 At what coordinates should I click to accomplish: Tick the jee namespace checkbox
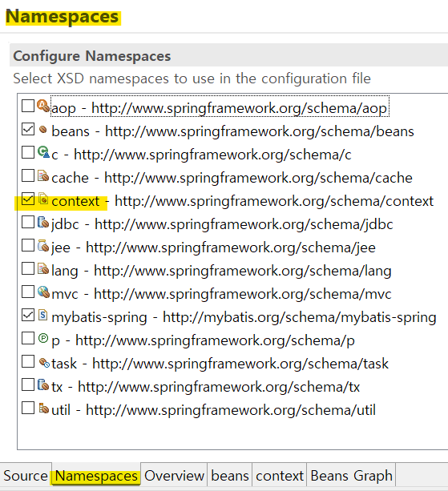28,245
